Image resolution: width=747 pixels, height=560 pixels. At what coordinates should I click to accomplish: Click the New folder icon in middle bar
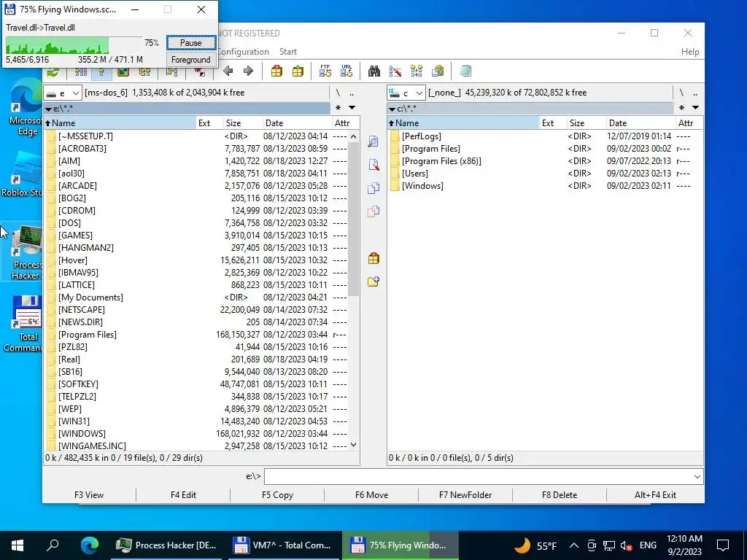click(373, 282)
